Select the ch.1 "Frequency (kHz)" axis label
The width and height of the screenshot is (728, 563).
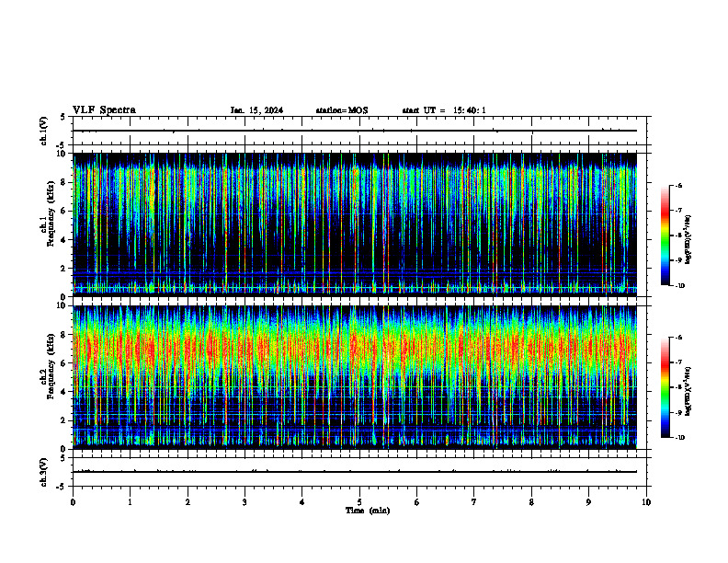tap(51, 213)
